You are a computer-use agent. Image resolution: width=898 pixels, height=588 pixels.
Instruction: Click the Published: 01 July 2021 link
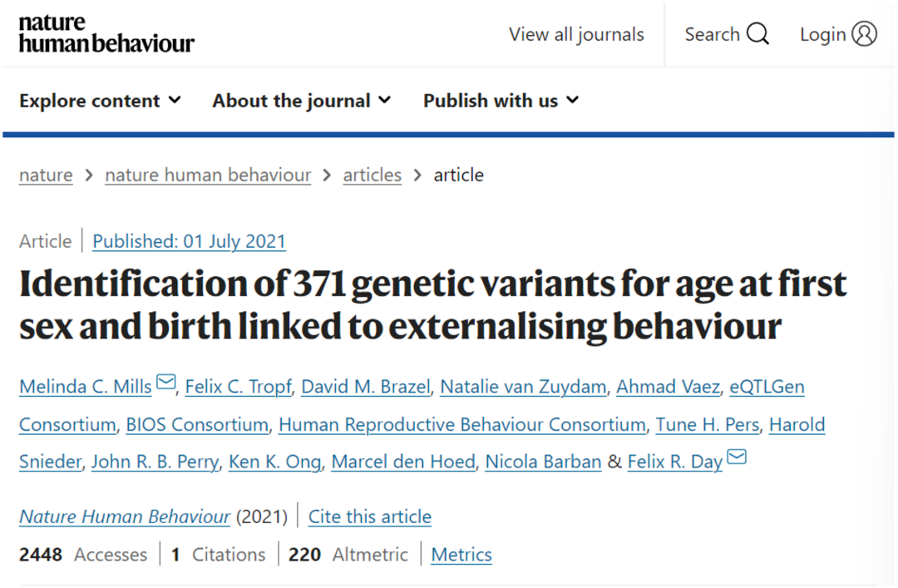tap(189, 242)
